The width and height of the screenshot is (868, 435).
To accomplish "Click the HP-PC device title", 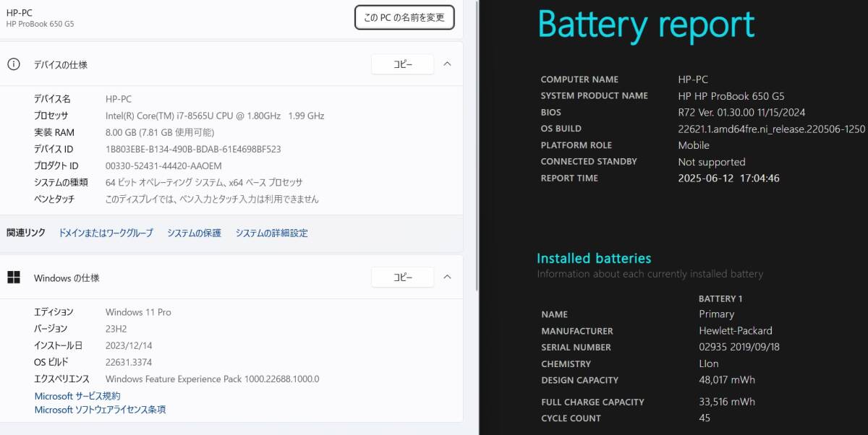I will click(x=19, y=12).
